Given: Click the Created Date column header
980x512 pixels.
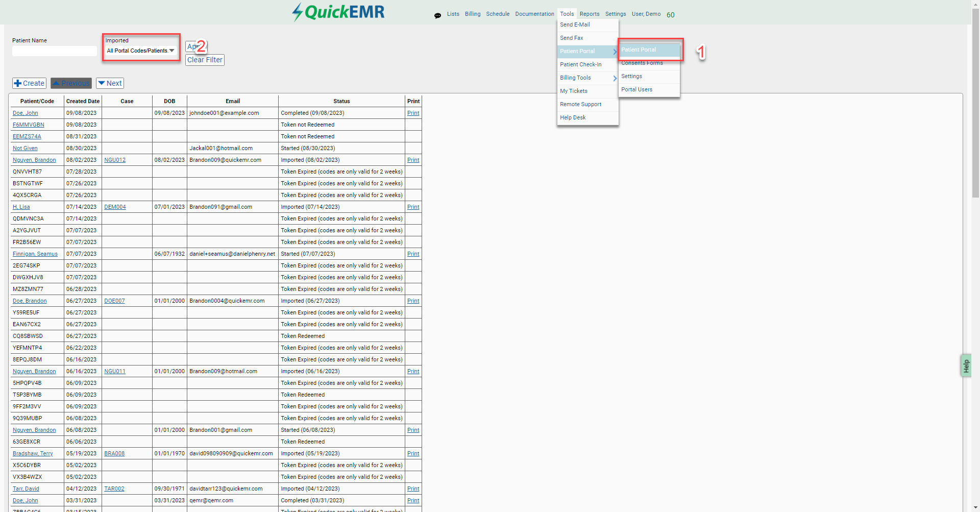Looking at the screenshot, I should pos(83,101).
